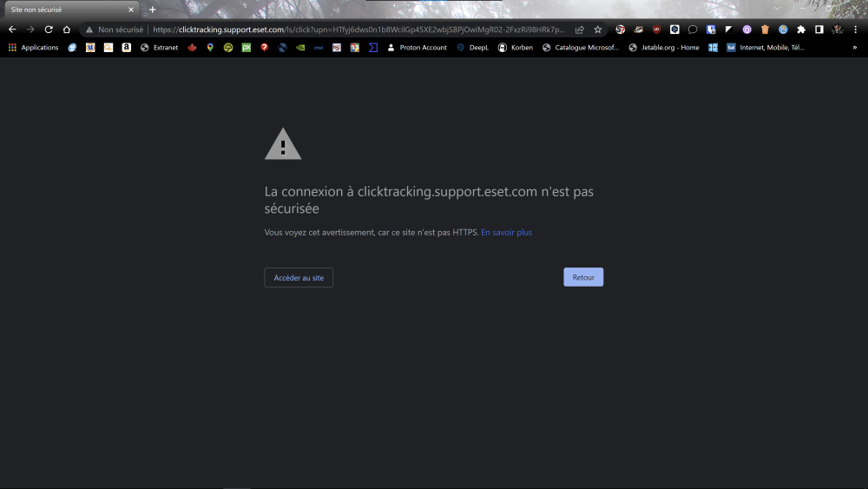Open the Extranet bookmark
868x489 pixels.
160,48
